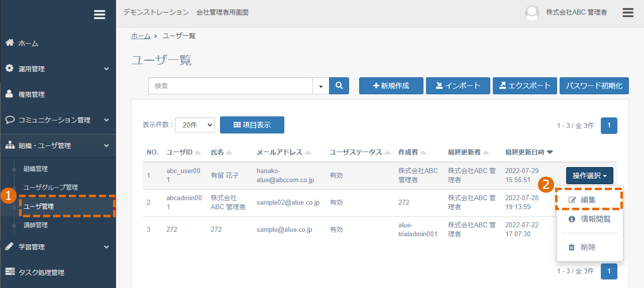Open 表示件数 20件 dropdown
Image resolution: width=644 pixels, height=288 pixels.
(195, 125)
